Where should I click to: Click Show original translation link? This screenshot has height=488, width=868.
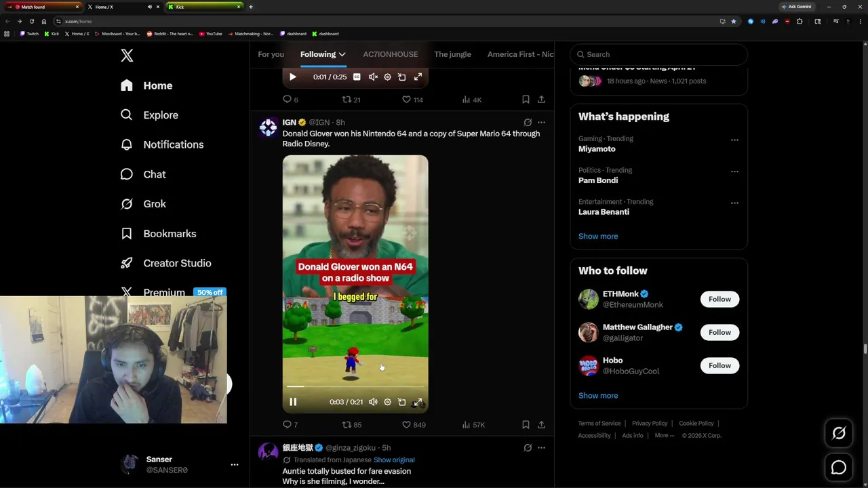pyautogui.click(x=394, y=460)
